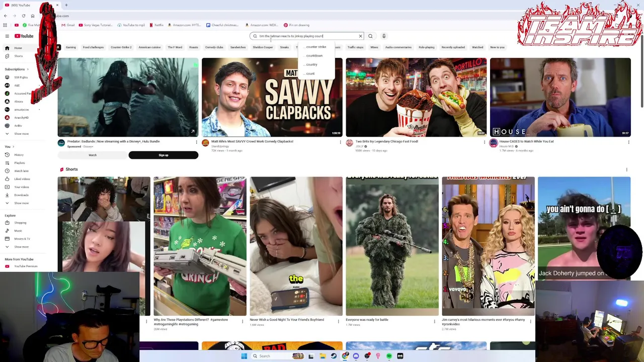
Task: Open the Matt Rife SAVVY Clapbacks thumbnail
Action: pyautogui.click(x=272, y=97)
